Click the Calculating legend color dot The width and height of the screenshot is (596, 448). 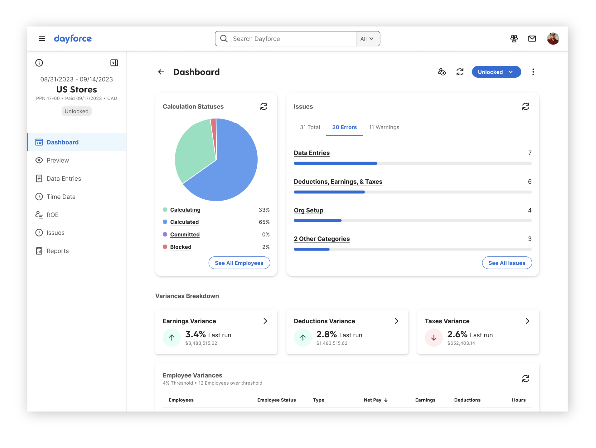click(165, 210)
